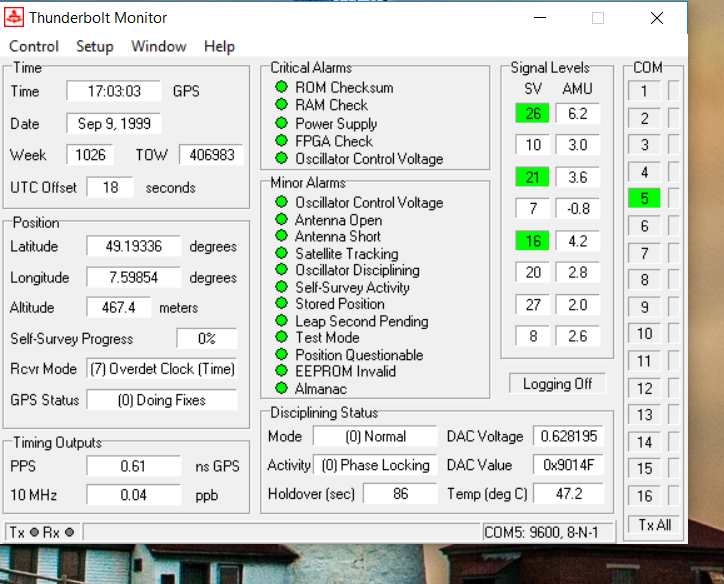The image size is (724, 584).
Task: Click the PPS value 0.61 field
Action: click(133, 466)
